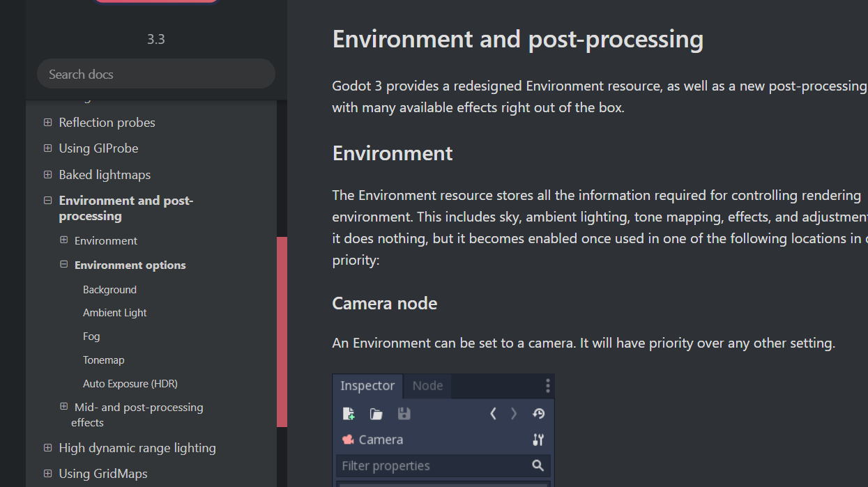Image resolution: width=868 pixels, height=487 pixels.
Task: Click the history revert icon in the Inspector
Action: [538, 413]
